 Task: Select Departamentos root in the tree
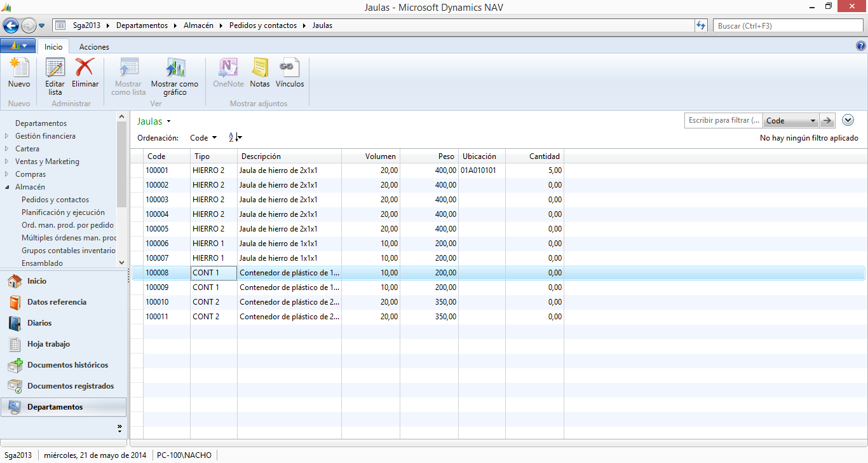coord(41,123)
